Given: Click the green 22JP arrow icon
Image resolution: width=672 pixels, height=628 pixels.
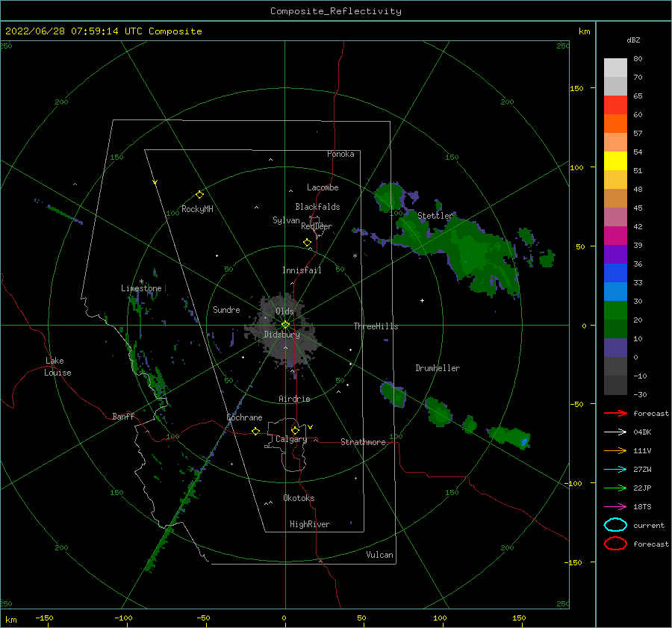Looking at the screenshot, I should [x=615, y=488].
